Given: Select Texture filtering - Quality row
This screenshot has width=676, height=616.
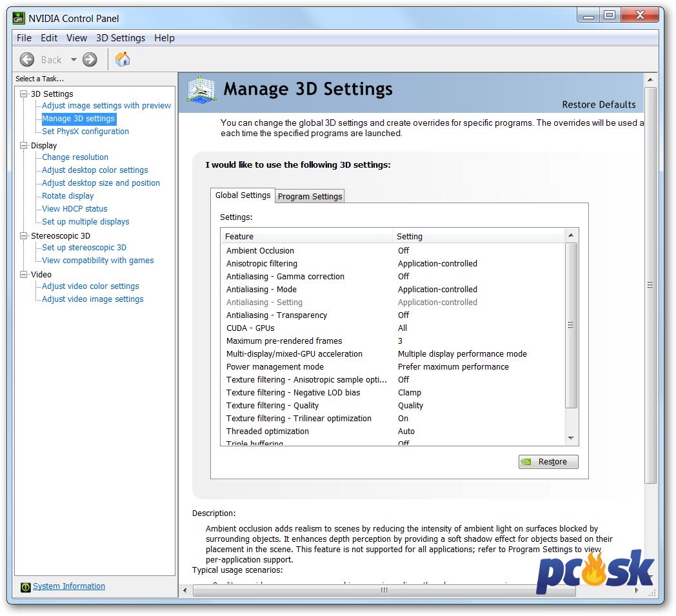Looking at the screenshot, I should click(393, 406).
